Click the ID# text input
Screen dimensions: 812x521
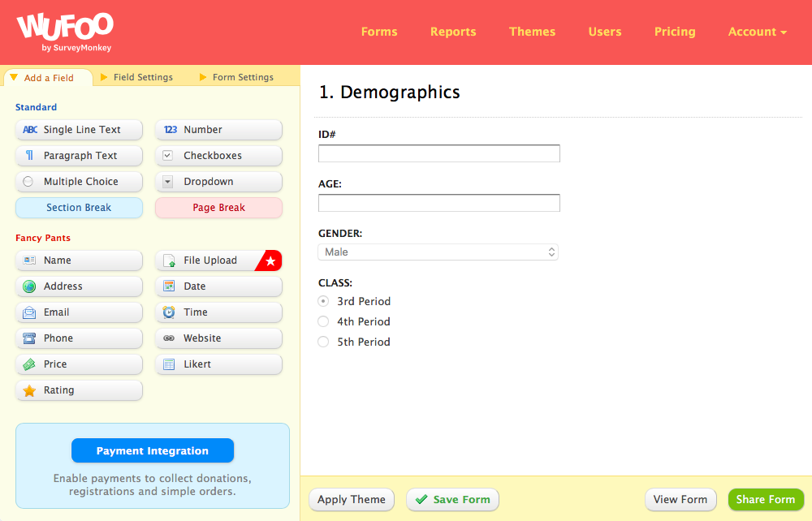[439, 153]
